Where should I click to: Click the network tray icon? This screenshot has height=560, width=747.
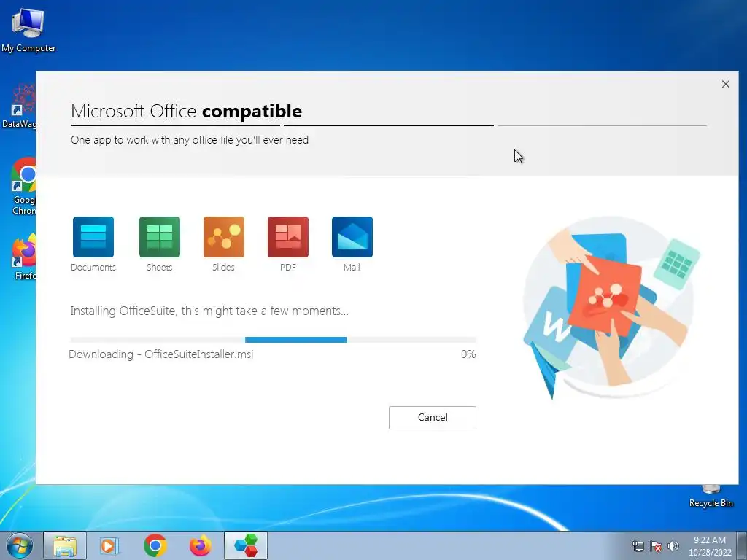point(638,546)
